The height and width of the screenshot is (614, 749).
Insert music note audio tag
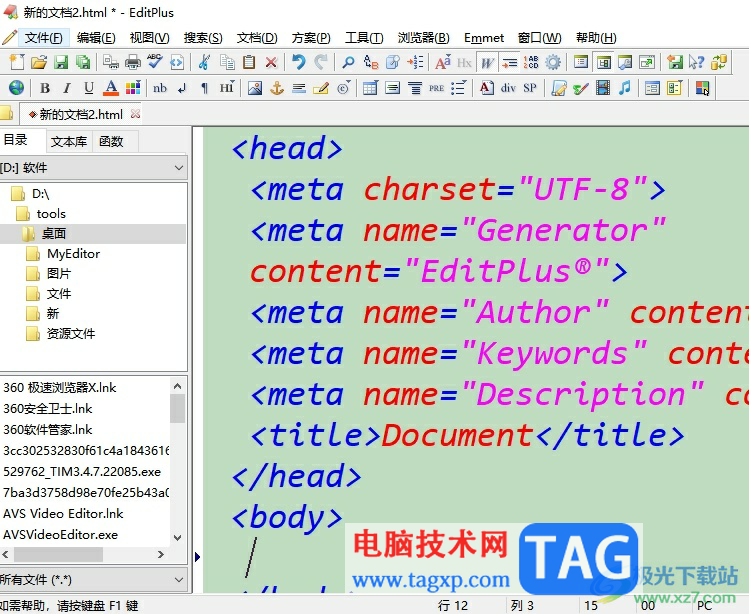pos(625,88)
